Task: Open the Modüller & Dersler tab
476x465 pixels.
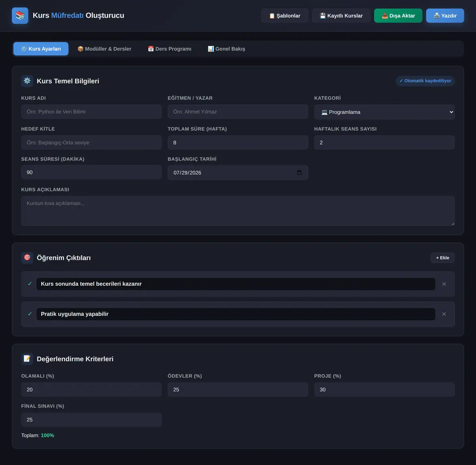Action: pos(104,49)
